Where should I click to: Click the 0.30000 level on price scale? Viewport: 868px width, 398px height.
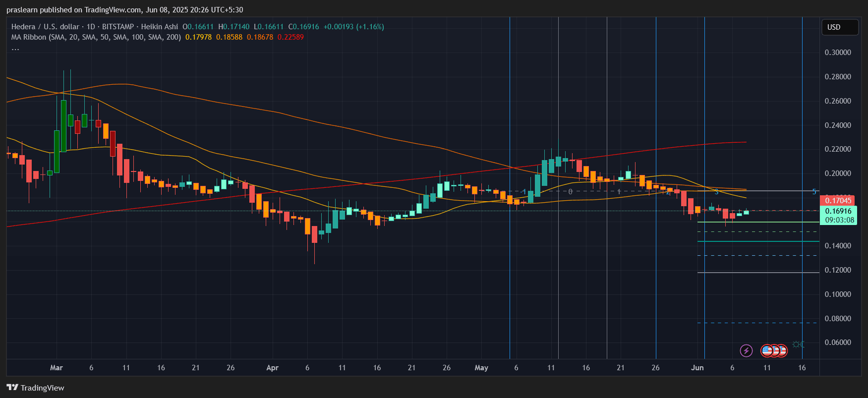838,53
